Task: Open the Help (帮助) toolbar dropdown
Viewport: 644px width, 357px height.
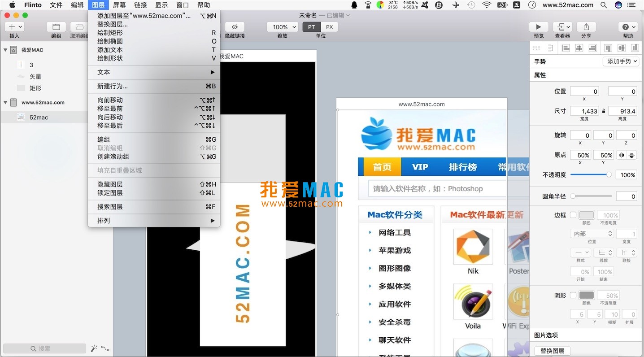Action: 628,27
